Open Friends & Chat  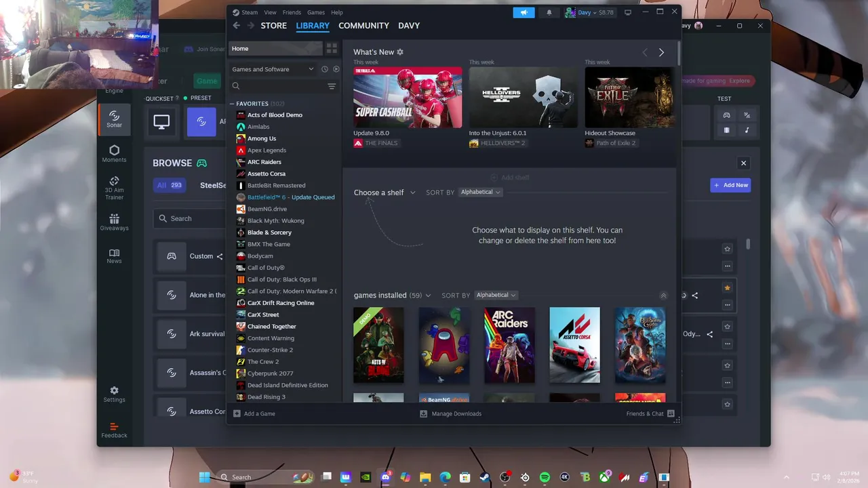650,413
